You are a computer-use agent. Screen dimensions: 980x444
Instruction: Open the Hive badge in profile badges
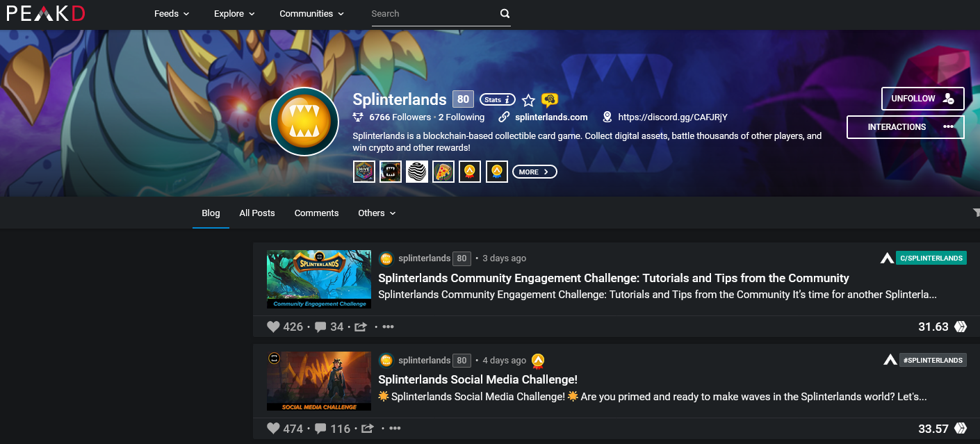click(364, 172)
